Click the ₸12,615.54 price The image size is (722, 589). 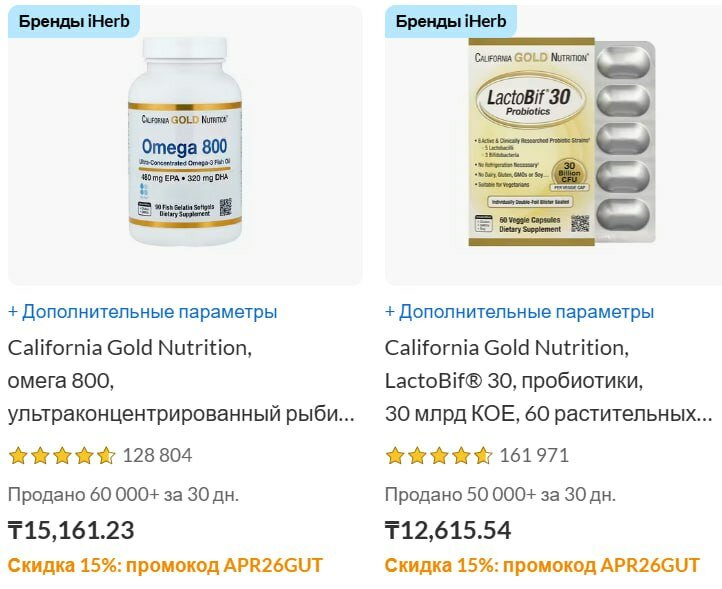tap(448, 530)
